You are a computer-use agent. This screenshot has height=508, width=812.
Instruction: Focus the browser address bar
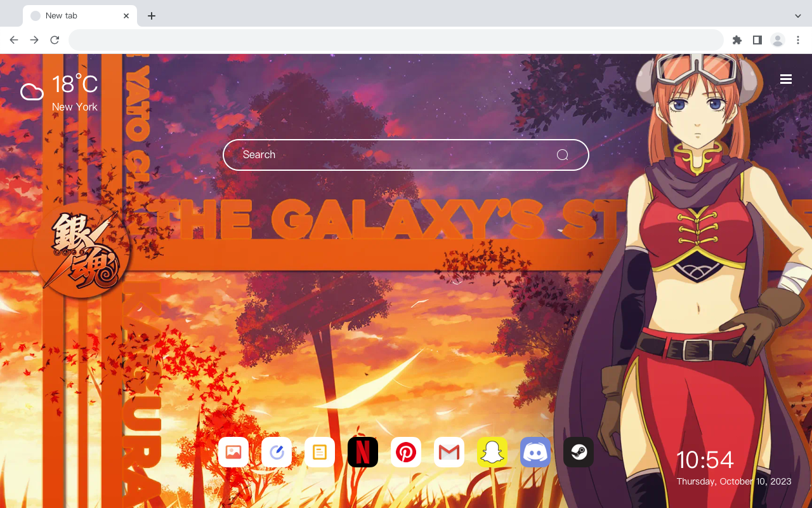pyautogui.click(x=396, y=40)
